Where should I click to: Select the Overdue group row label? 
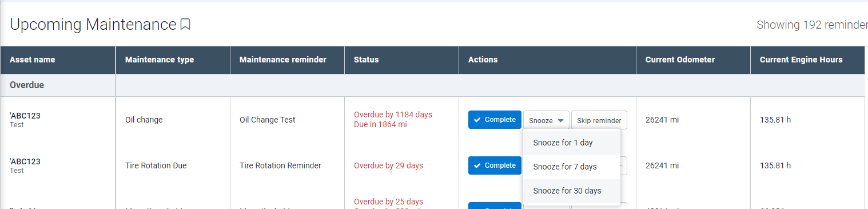click(27, 85)
